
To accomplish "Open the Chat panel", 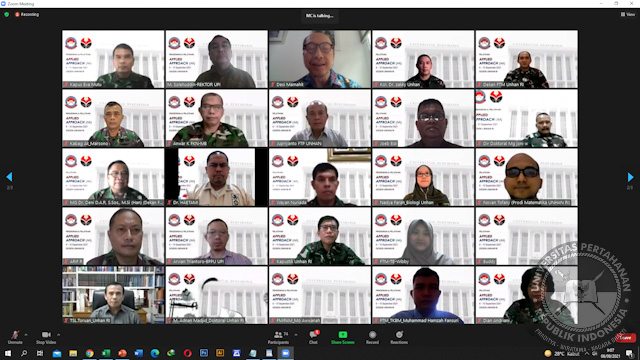I will coord(313,337).
